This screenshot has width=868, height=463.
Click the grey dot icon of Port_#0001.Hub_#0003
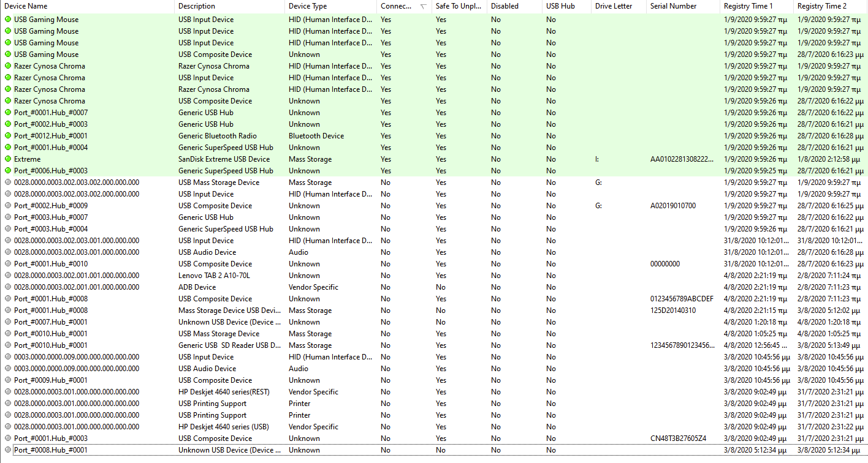pos(8,439)
